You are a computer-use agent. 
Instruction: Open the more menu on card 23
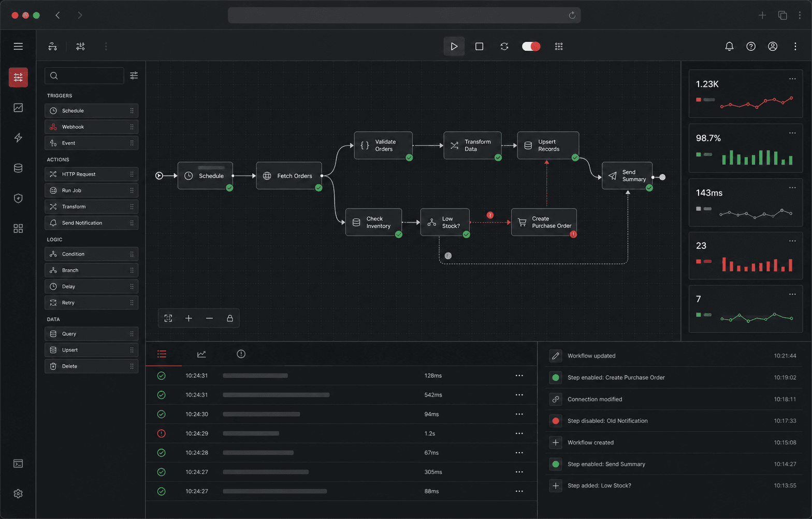click(792, 241)
